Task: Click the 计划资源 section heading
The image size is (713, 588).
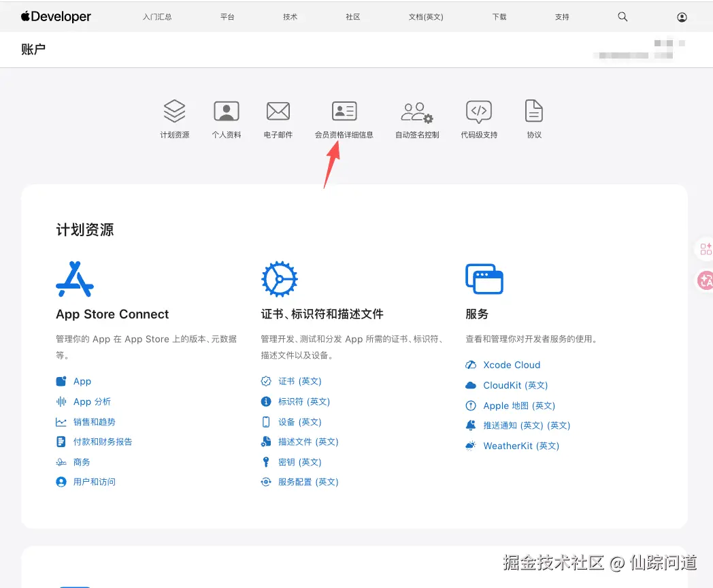Action: pos(85,229)
